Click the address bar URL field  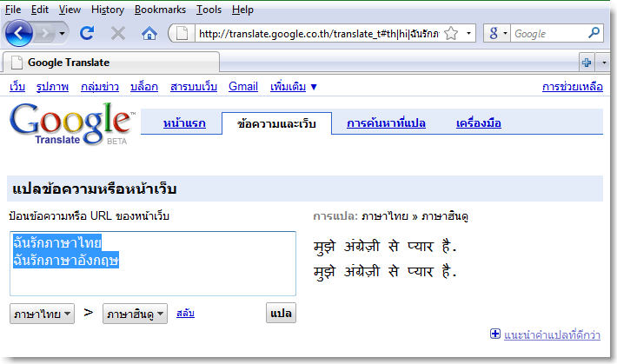pyautogui.click(x=318, y=34)
